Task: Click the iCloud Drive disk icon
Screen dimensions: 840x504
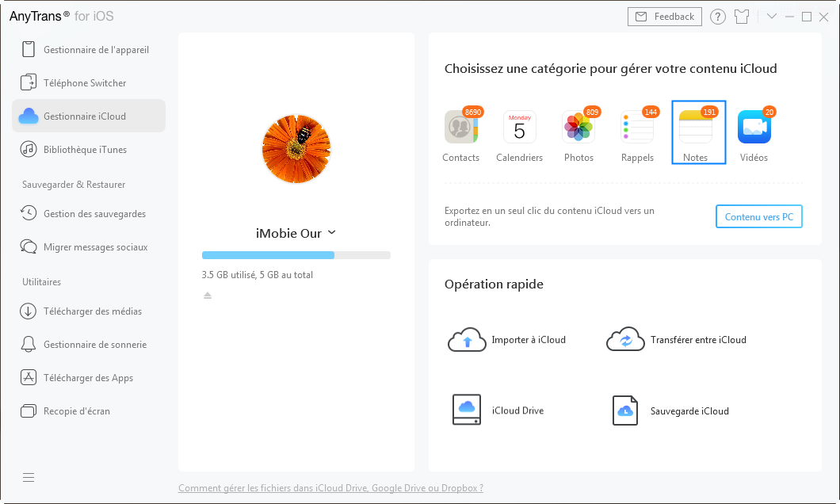Action: click(x=467, y=410)
